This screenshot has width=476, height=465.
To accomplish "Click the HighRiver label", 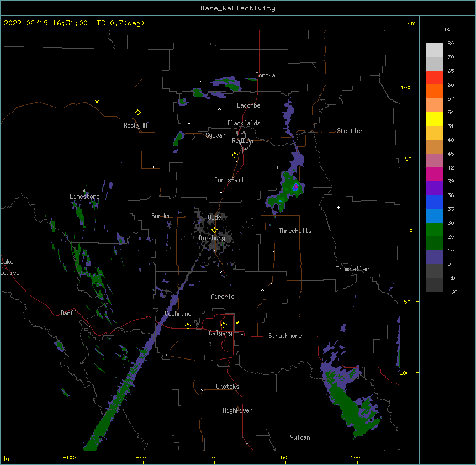I will coord(237,410).
